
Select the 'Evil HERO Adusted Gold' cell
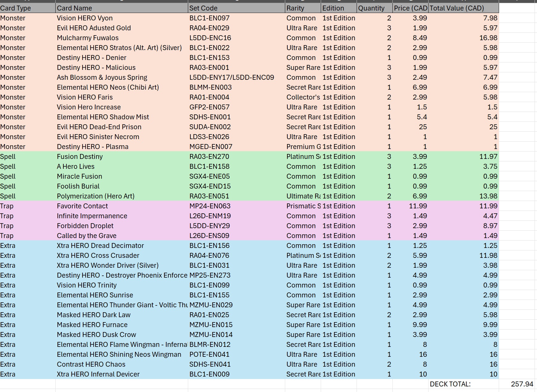[x=122, y=28]
